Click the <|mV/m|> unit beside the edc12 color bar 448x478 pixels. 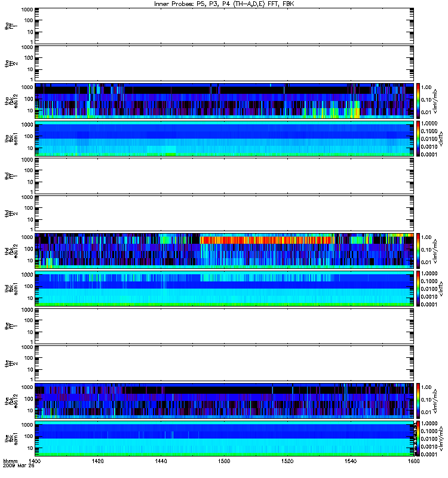(435, 401)
